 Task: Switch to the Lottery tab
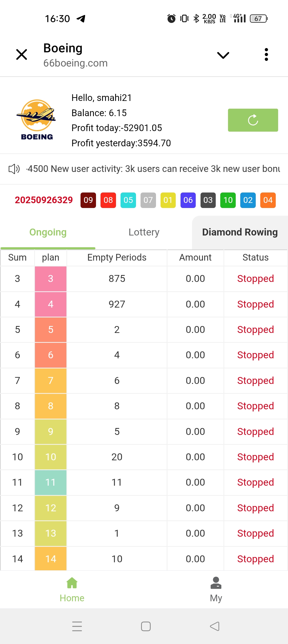click(144, 232)
